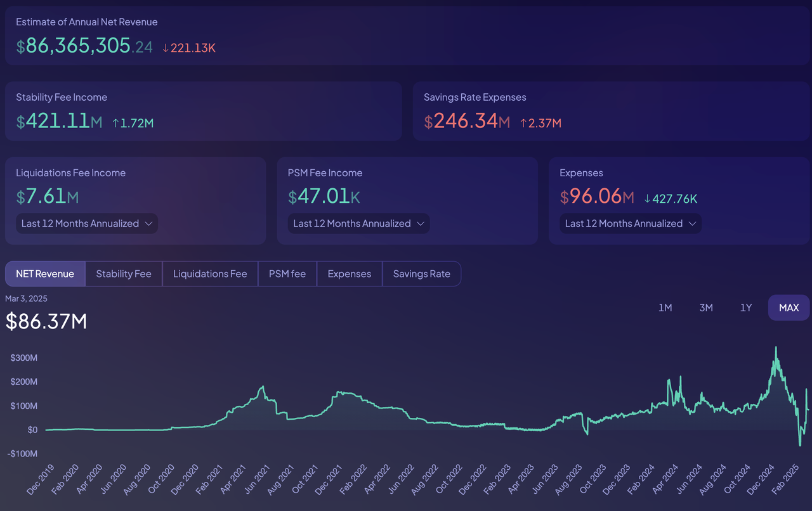Click the chevron in Liquidations dropdown
The image size is (812, 511).
(x=148, y=223)
